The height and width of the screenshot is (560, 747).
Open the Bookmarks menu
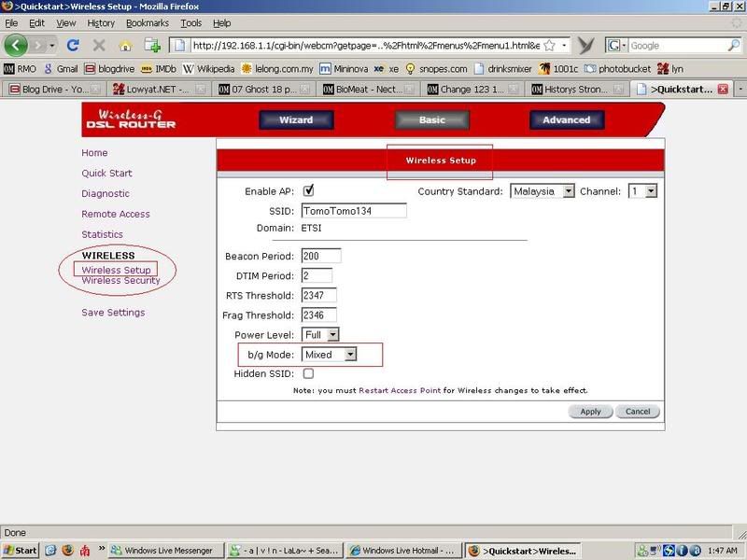pyautogui.click(x=148, y=22)
